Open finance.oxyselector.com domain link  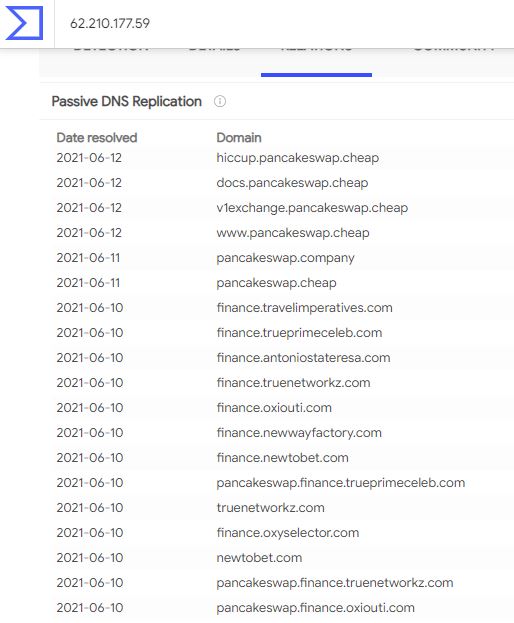[288, 533]
